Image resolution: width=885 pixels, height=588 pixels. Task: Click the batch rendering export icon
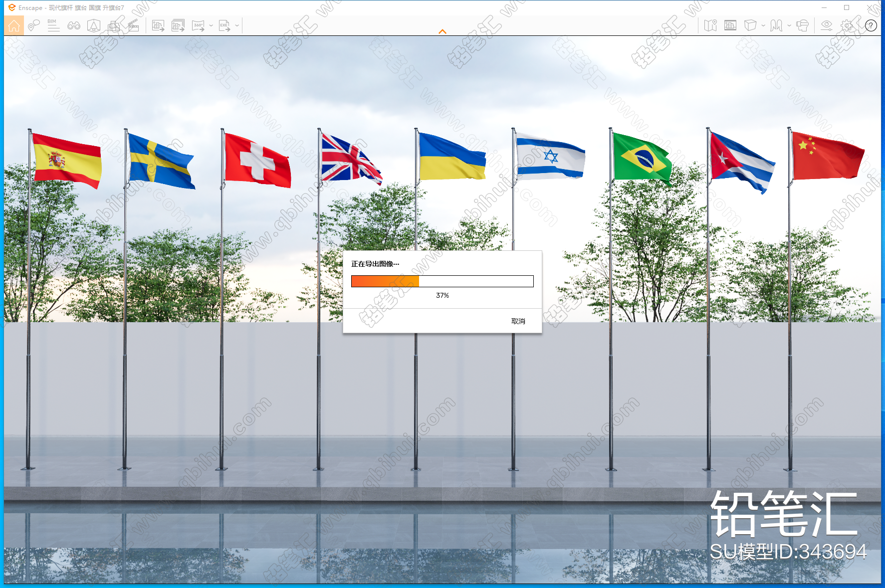click(x=178, y=25)
